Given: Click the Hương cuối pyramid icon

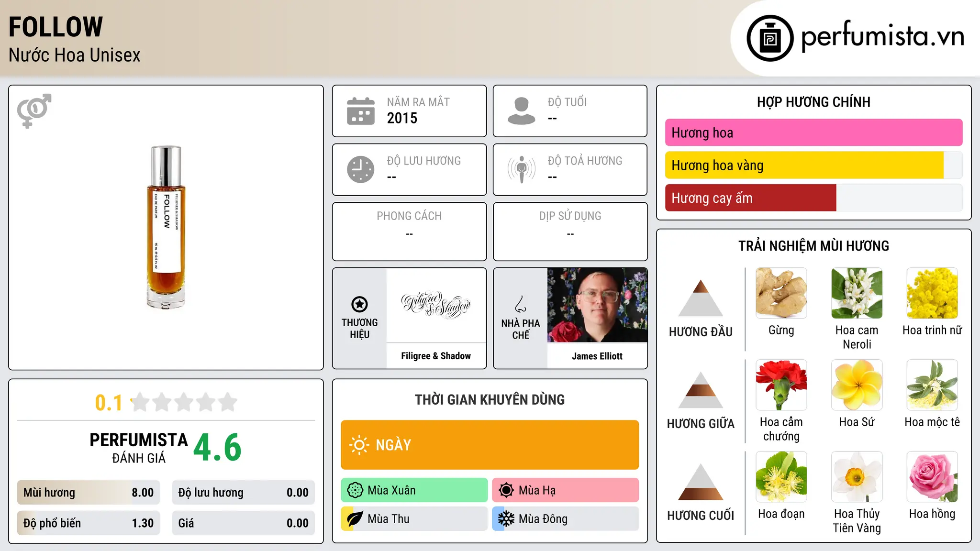Looking at the screenshot, I should coord(701,482).
